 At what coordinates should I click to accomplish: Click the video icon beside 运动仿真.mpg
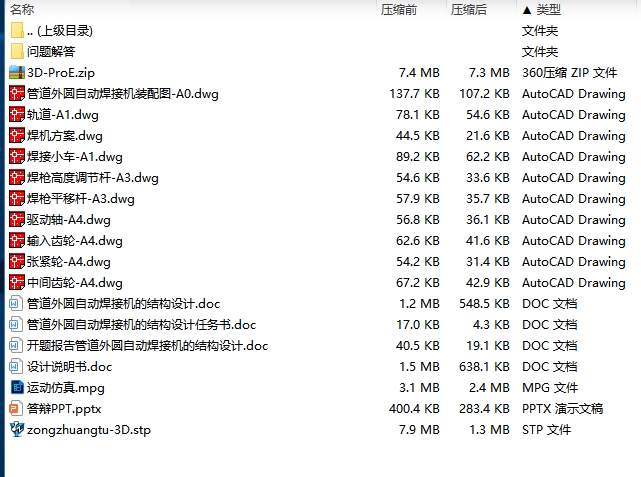pos(17,387)
